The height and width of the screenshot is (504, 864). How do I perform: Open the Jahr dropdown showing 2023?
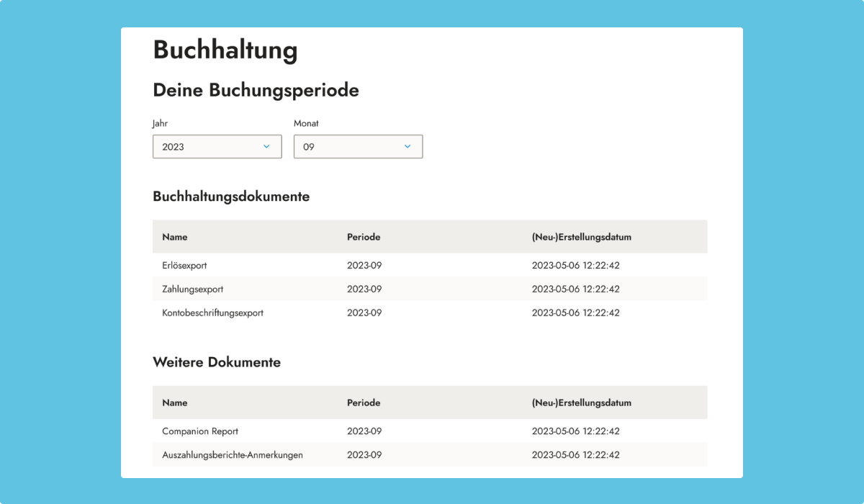pyautogui.click(x=217, y=146)
